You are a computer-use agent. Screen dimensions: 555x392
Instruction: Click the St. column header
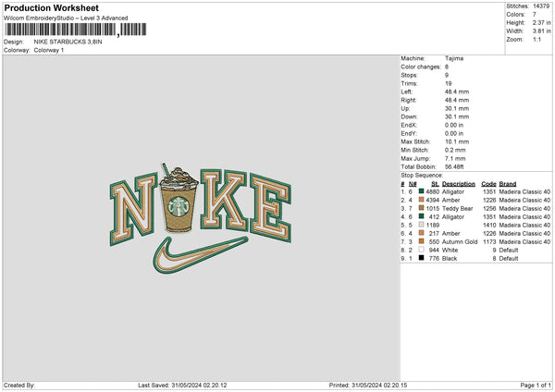[x=435, y=184]
